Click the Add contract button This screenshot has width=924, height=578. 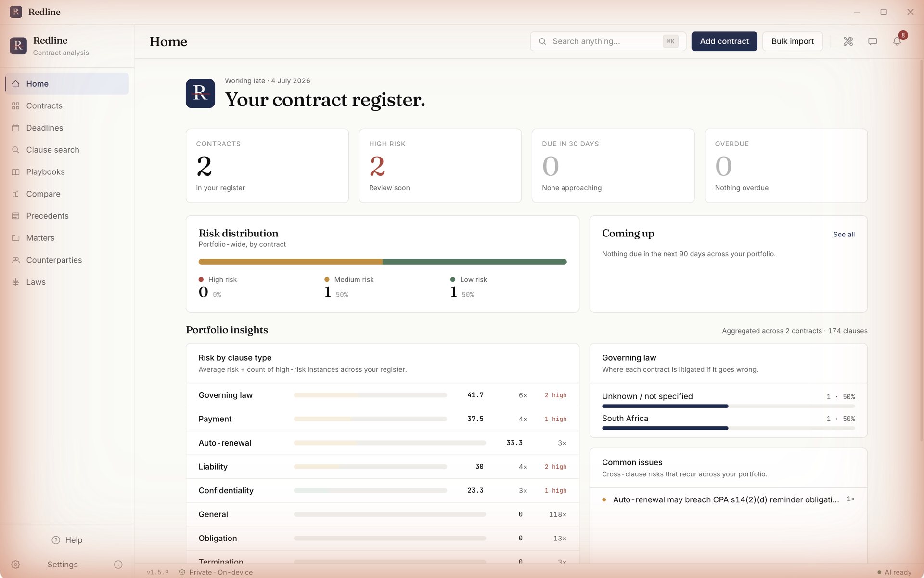[724, 41]
